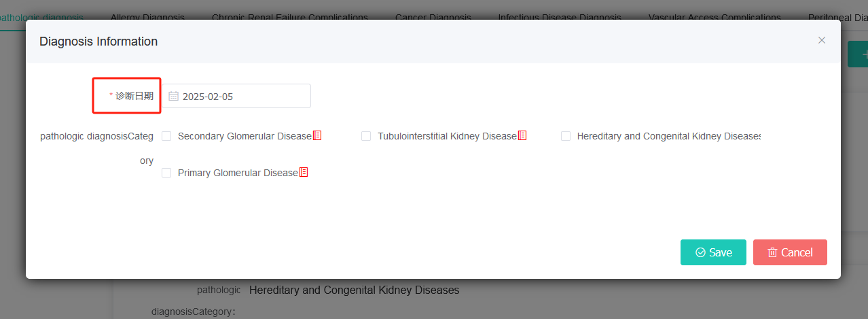Close the Diagnosis Information dialog
The image size is (868, 319).
click(822, 40)
